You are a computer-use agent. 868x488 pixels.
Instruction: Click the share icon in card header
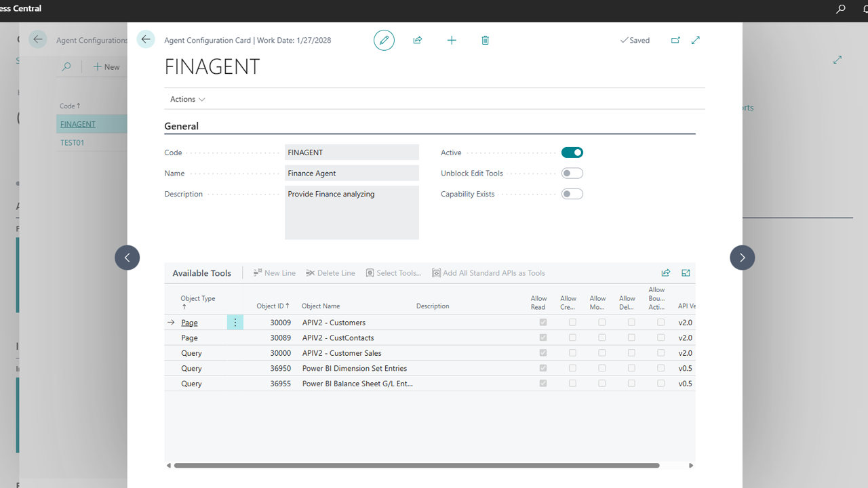(418, 40)
